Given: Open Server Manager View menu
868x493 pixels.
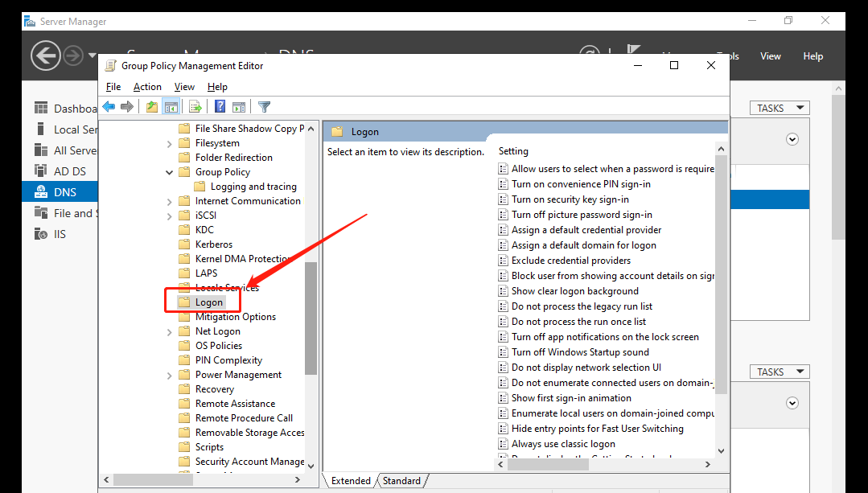Looking at the screenshot, I should [770, 55].
